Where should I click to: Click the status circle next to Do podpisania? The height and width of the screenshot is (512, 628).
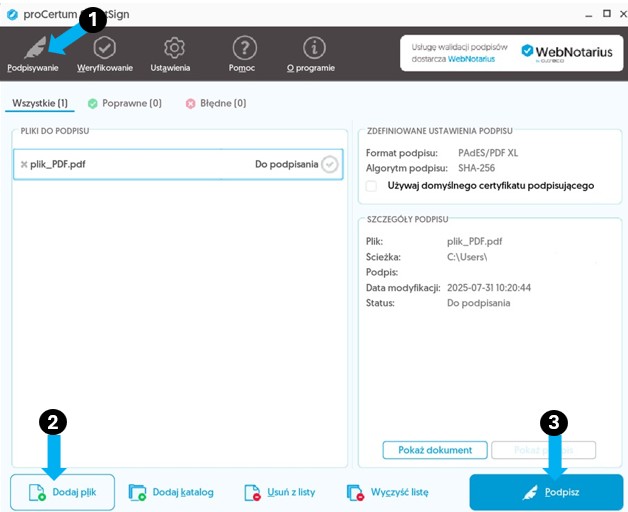point(330,164)
